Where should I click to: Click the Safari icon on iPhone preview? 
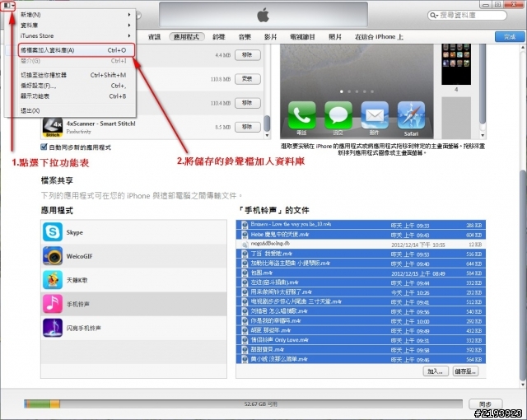pos(411,115)
